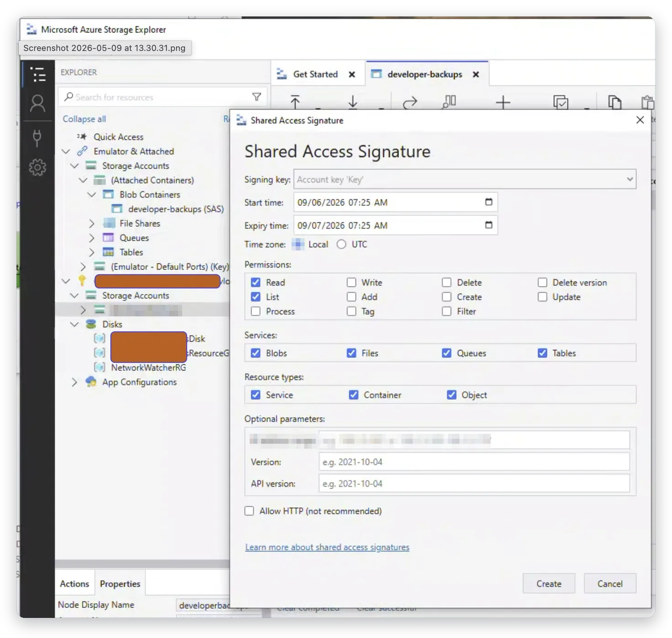
Task: Open the Settings gear in the sidebar
Action: [37, 167]
